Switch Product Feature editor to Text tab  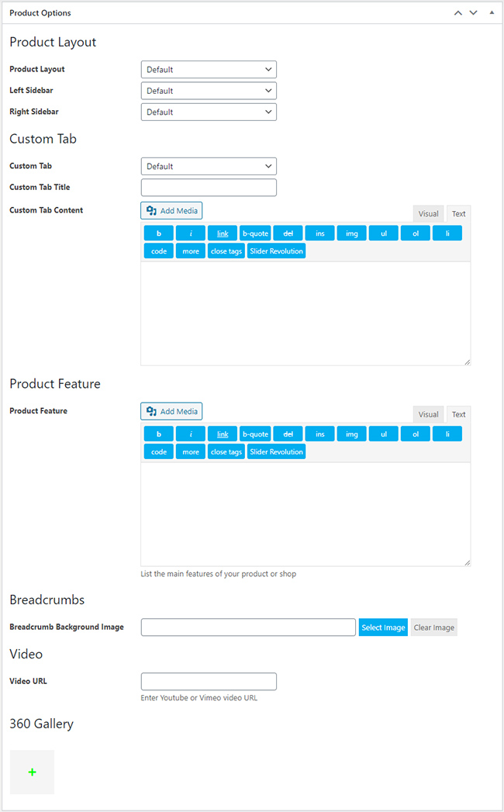[458, 415]
